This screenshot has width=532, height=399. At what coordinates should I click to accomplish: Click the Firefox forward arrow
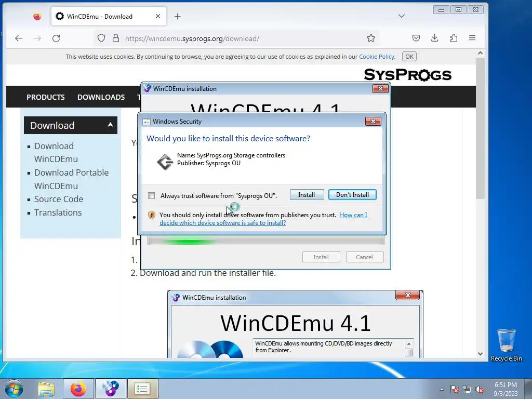click(37, 38)
